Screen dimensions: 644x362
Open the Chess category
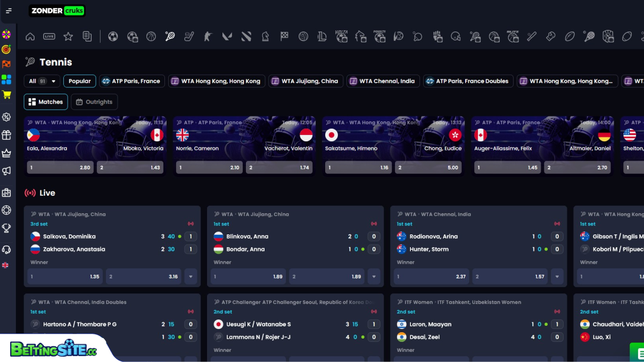(265, 36)
